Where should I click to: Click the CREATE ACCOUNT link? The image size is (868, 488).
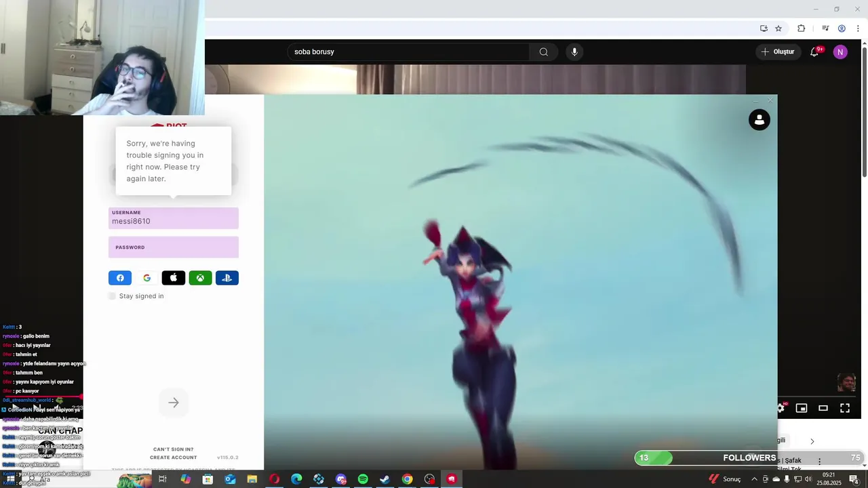pos(173,457)
